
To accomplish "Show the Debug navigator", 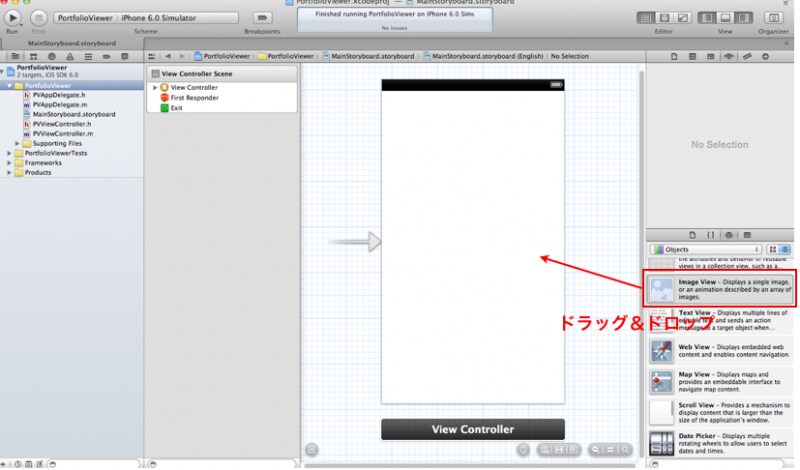I will (88, 57).
